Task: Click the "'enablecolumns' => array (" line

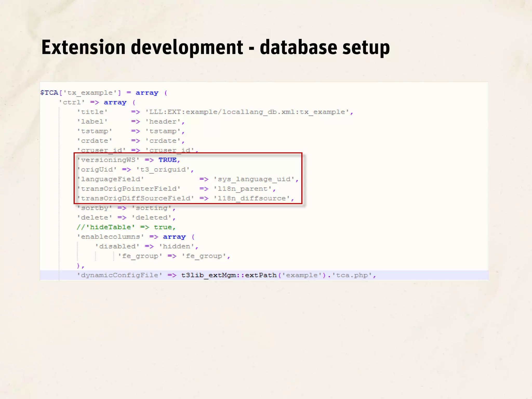Action: click(x=136, y=237)
